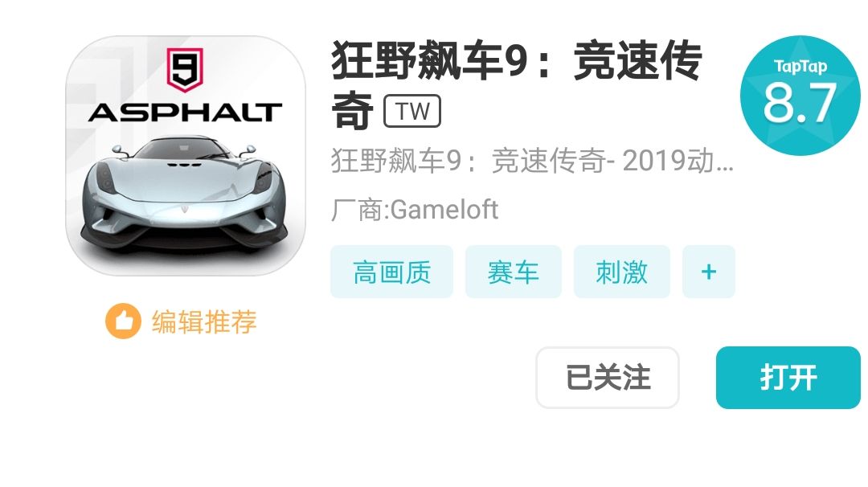This screenshot has height=487, width=868.
Task: Click the ASPHALT wordmark in the icon
Action: (185, 113)
